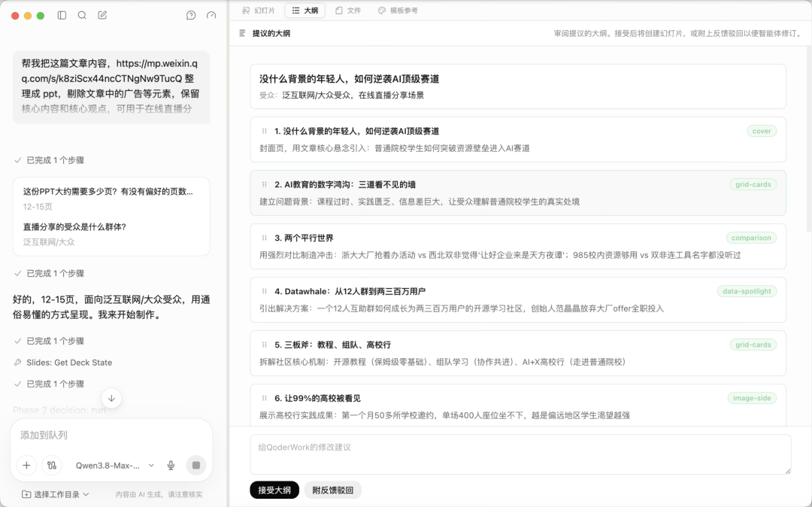
Task: Open the help question-mark icon
Action: [x=191, y=16]
